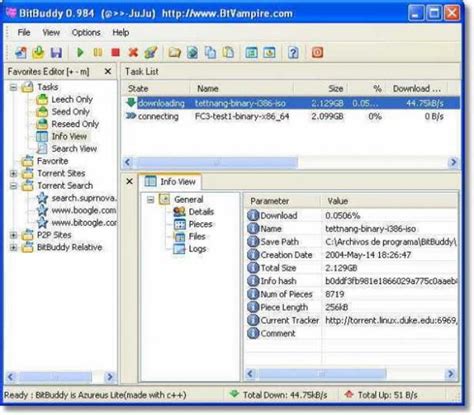Switch to the Info View tab
This screenshot has width=474, height=415.
coord(170,182)
